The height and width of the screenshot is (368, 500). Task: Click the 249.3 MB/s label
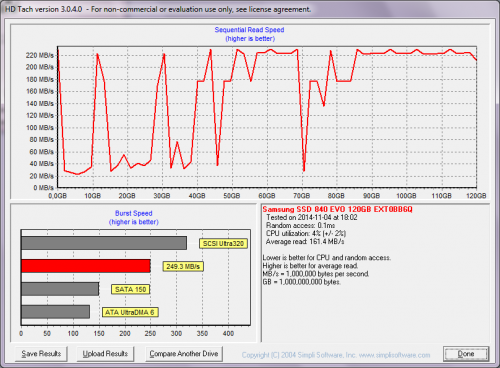(x=183, y=267)
